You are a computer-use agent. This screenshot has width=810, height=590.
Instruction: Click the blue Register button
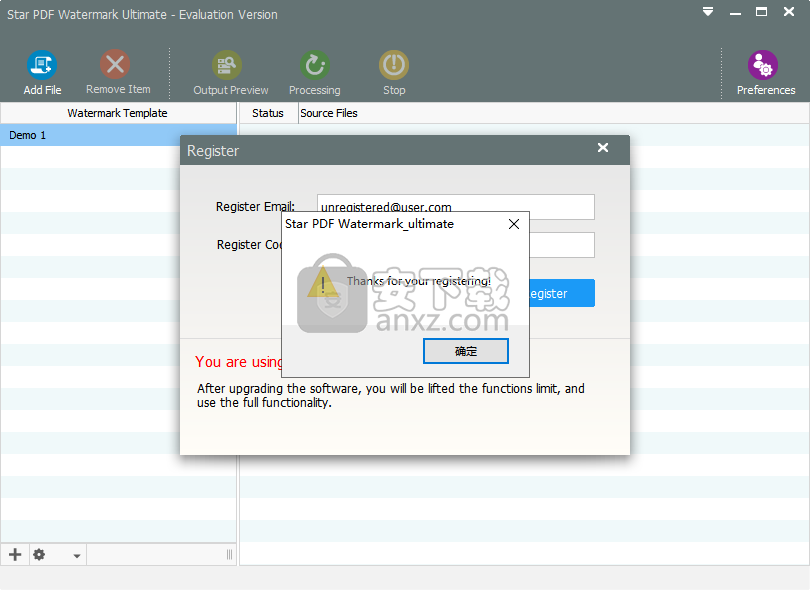pos(562,293)
